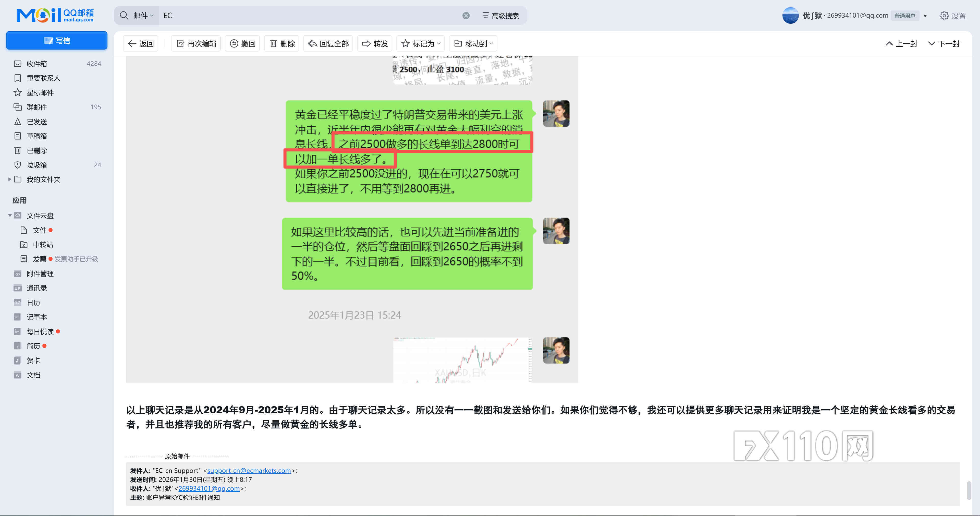Click the daily reading icon
980x516 pixels.
18,331
